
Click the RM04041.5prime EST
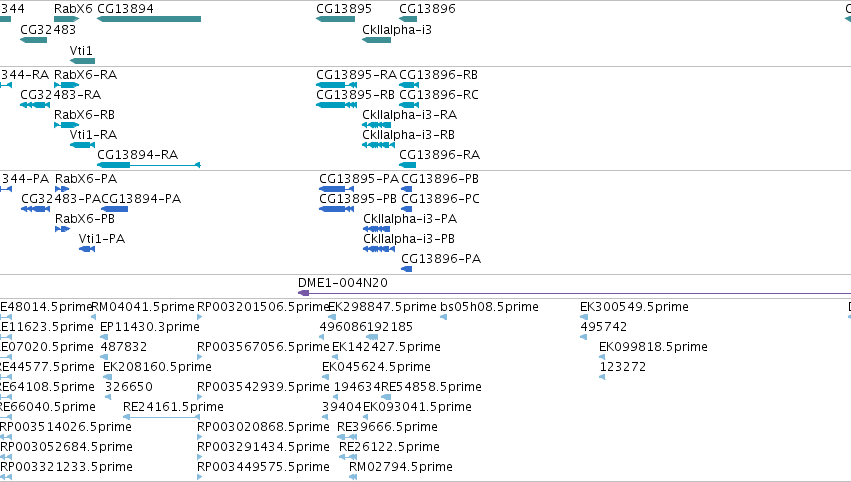(93, 317)
